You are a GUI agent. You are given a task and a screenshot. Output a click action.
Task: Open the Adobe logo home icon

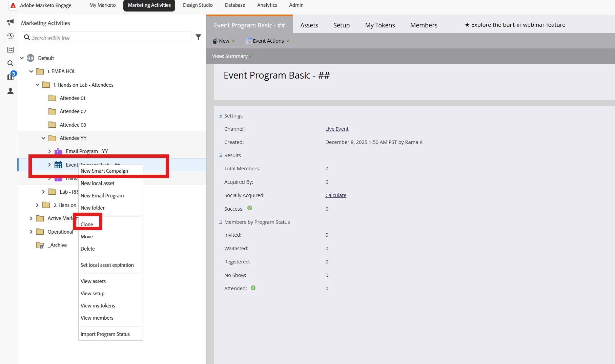pos(13,5)
